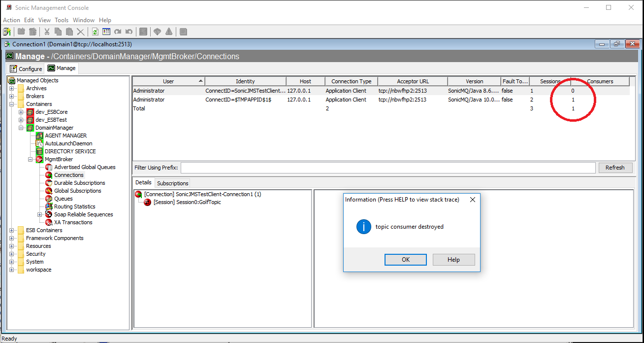
Task: Open the Tools menu
Action: coord(62,20)
